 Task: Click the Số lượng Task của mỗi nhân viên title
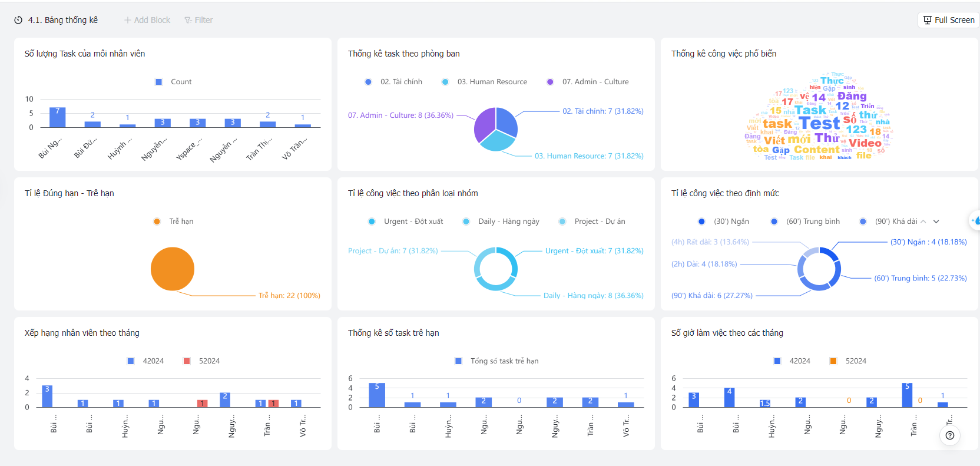pos(85,54)
